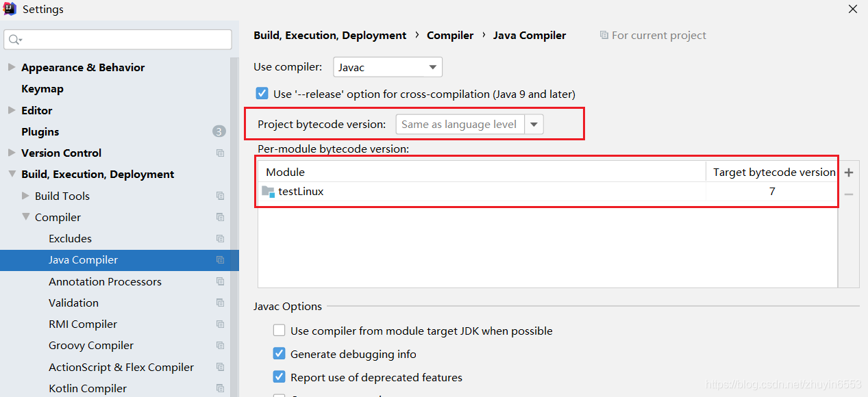Uncheck Generate debugging info
The height and width of the screenshot is (397, 868).
[280, 354]
